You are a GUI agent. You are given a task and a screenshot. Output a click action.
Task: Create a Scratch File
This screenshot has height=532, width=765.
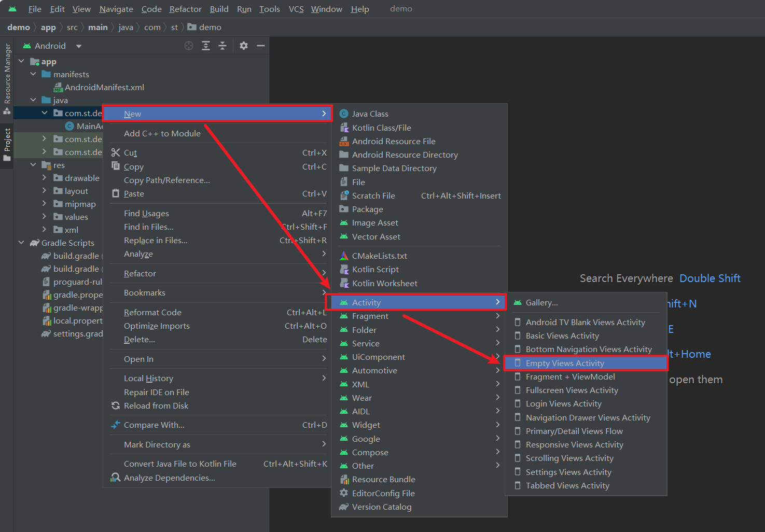(x=419, y=195)
